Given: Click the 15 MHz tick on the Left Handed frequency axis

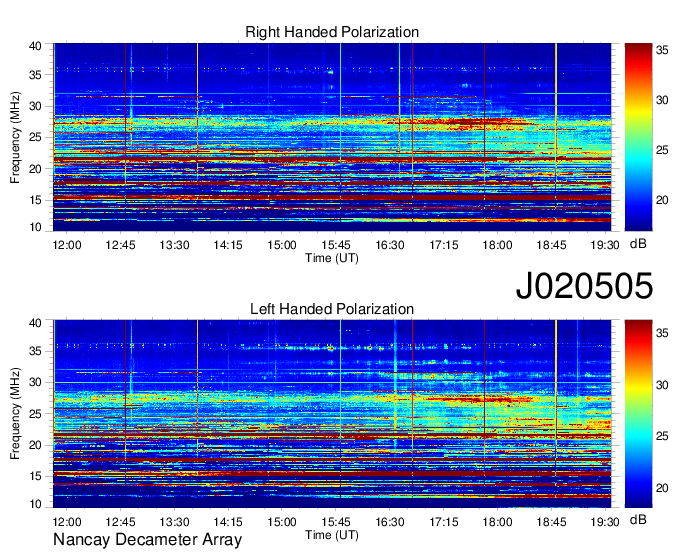Looking at the screenshot, I should coord(35,477).
